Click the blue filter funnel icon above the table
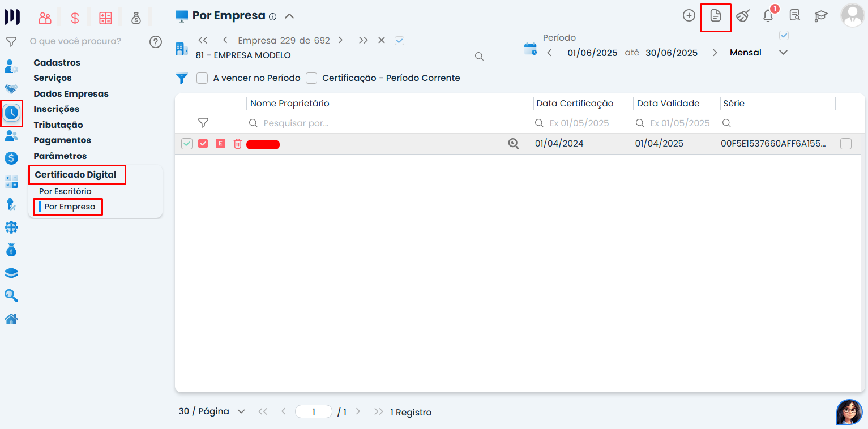The width and height of the screenshot is (868, 429). point(182,78)
